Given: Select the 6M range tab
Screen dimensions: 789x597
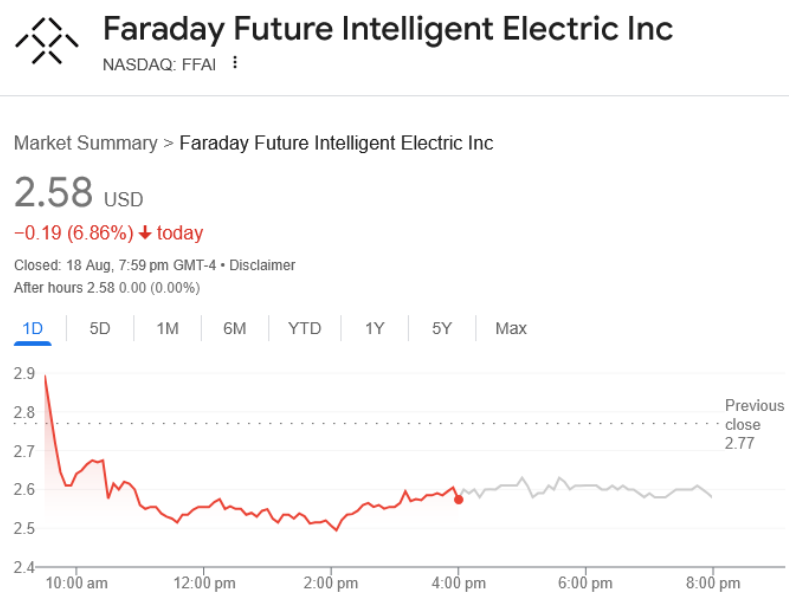Looking at the screenshot, I should pyautogui.click(x=234, y=328).
